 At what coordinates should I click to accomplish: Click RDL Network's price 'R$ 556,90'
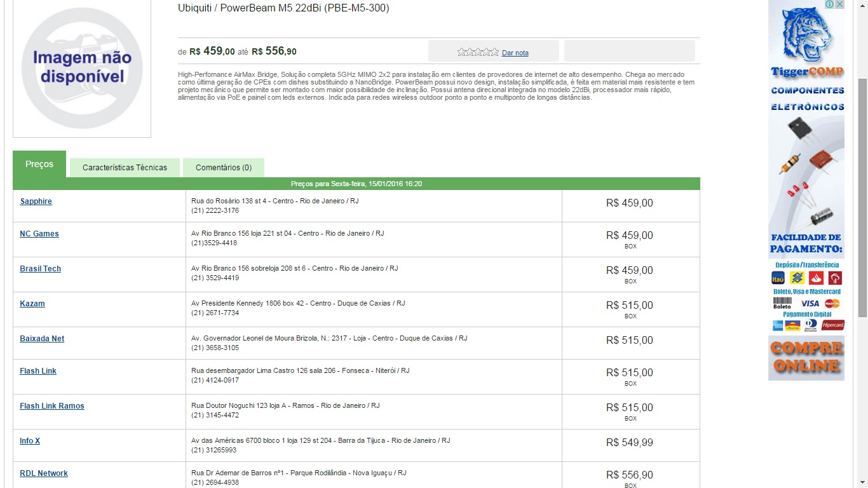pyautogui.click(x=630, y=475)
